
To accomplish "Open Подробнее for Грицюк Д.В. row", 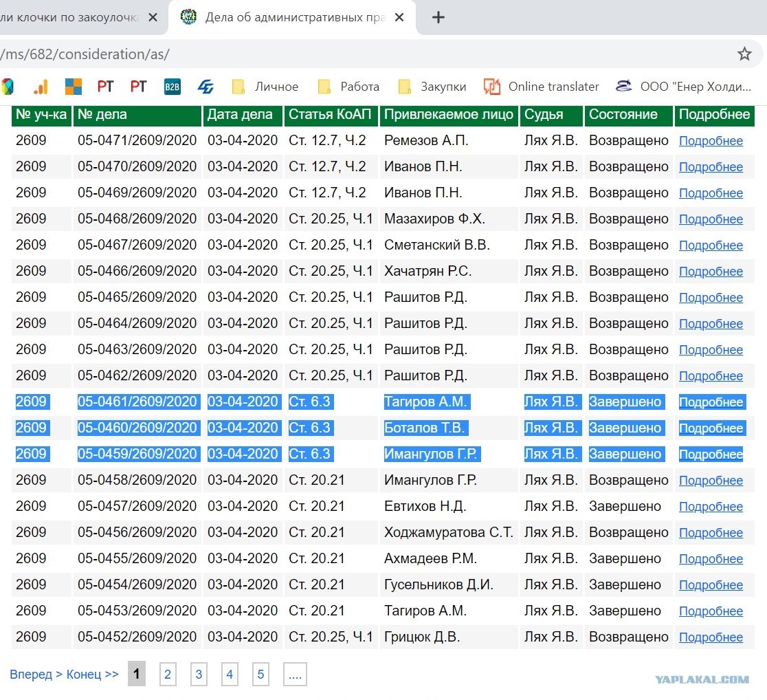I will click(711, 637).
